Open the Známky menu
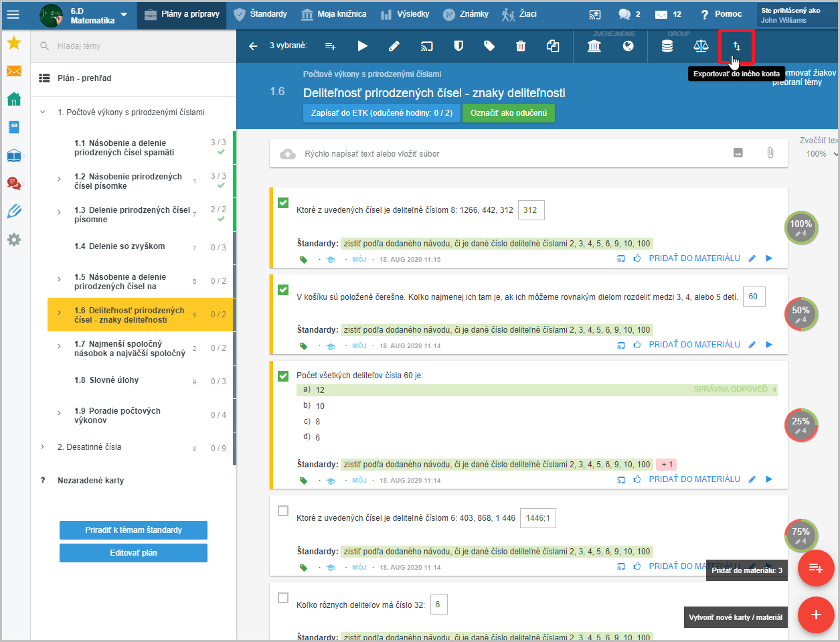 (x=466, y=14)
